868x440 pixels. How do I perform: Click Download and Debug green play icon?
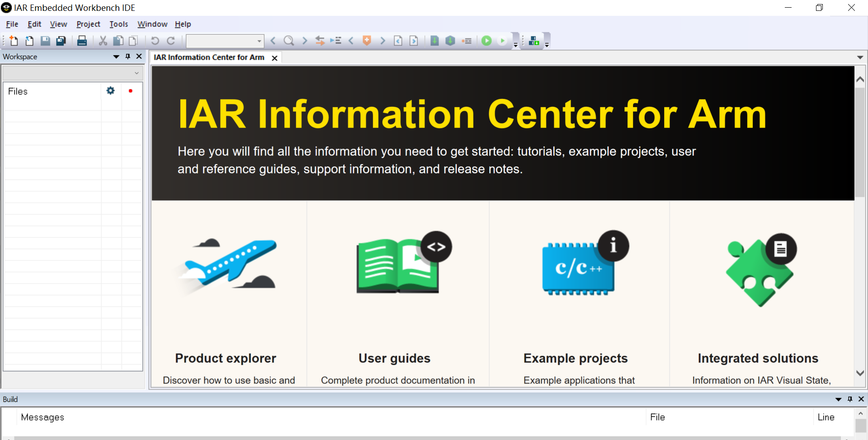pyautogui.click(x=487, y=41)
